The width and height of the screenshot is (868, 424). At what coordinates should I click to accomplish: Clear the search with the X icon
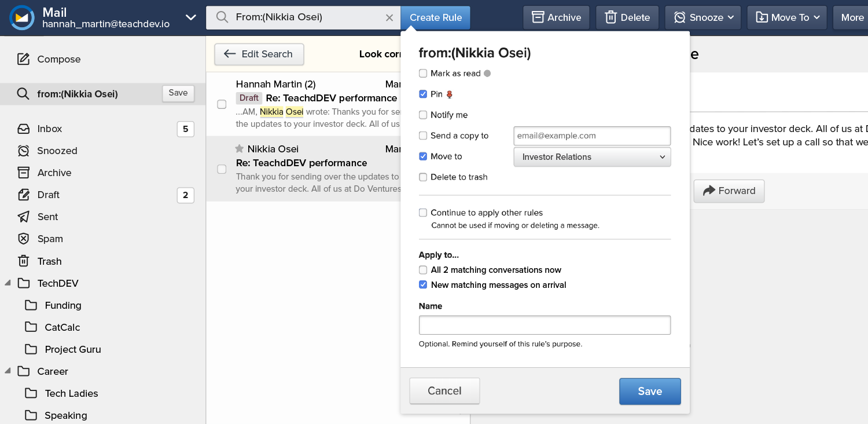[389, 18]
